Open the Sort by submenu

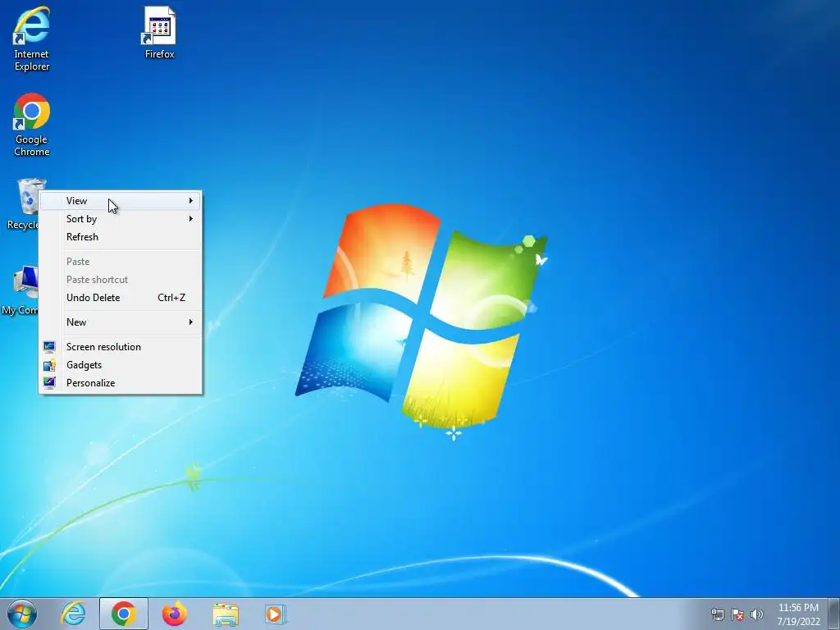point(121,219)
